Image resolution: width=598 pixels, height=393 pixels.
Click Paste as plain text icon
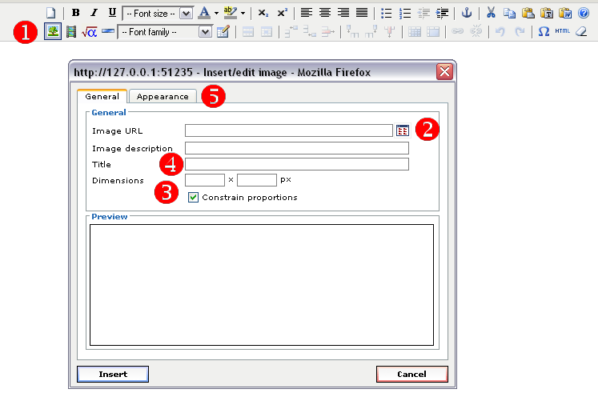(547, 13)
